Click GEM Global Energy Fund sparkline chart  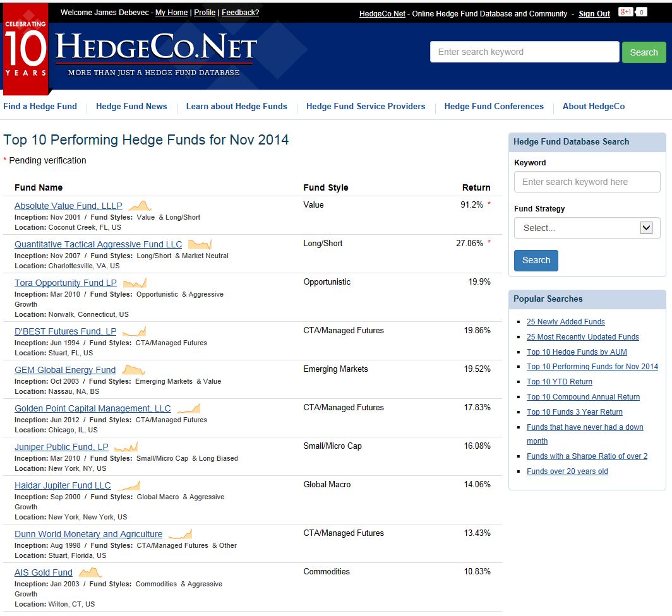[x=134, y=370]
